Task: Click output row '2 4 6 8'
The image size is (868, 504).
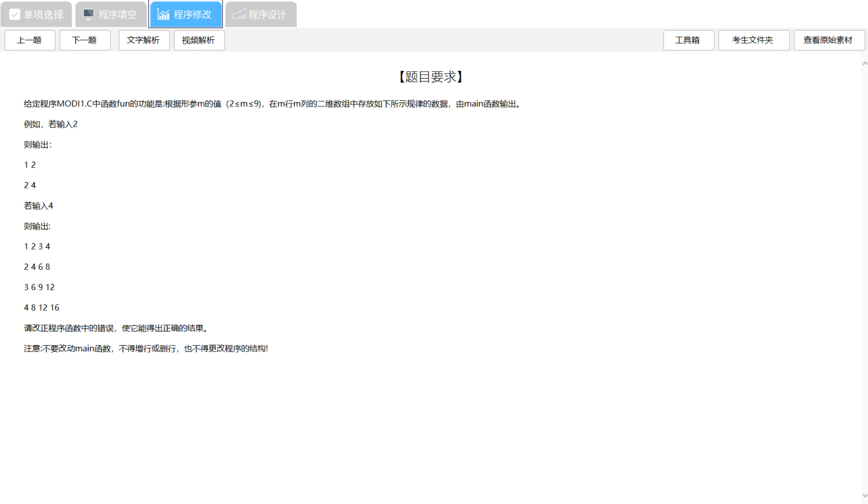Action: tap(37, 267)
